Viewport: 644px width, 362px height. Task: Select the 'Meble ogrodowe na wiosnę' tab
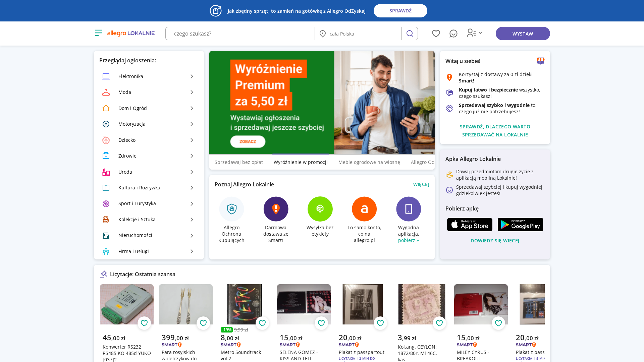point(369,162)
